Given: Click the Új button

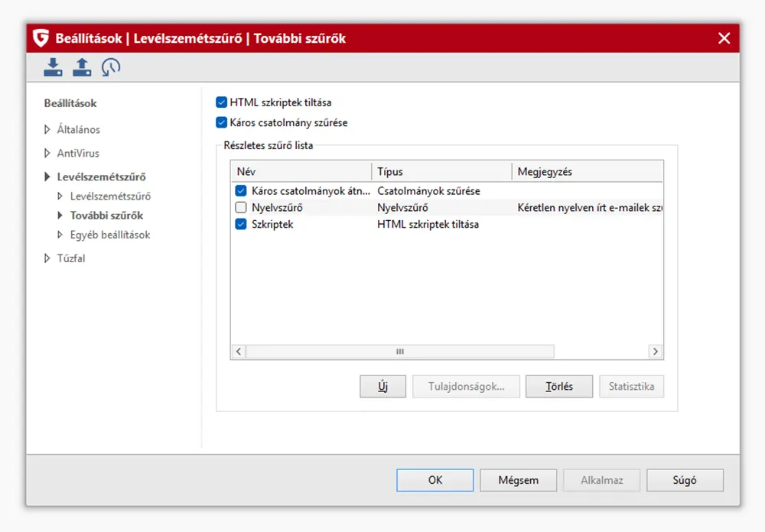Looking at the screenshot, I should pos(382,387).
